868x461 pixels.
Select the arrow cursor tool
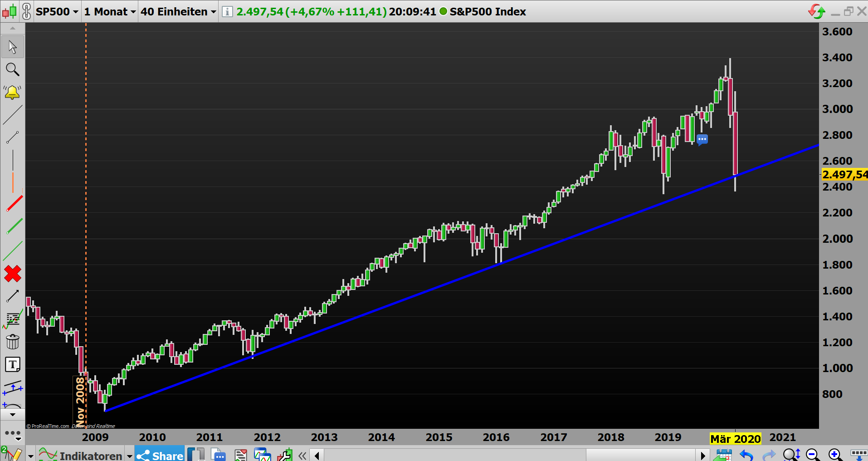tap(13, 47)
